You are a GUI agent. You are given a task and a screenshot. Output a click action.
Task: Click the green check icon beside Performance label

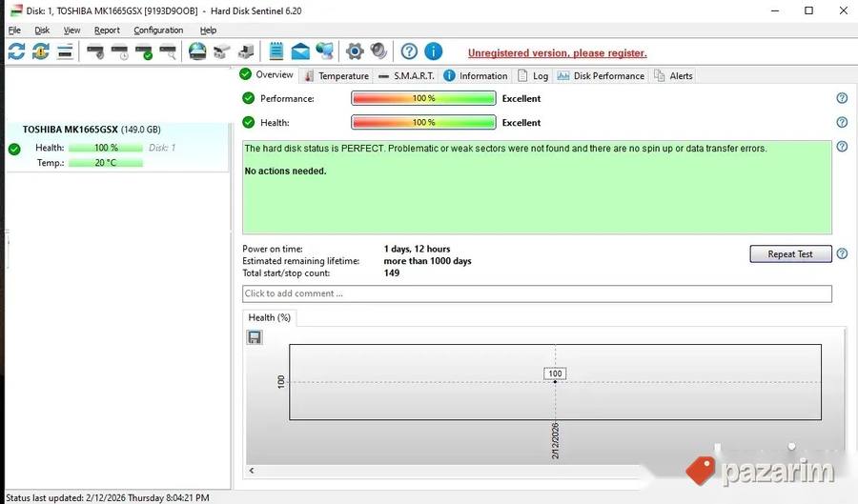(249, 98)
